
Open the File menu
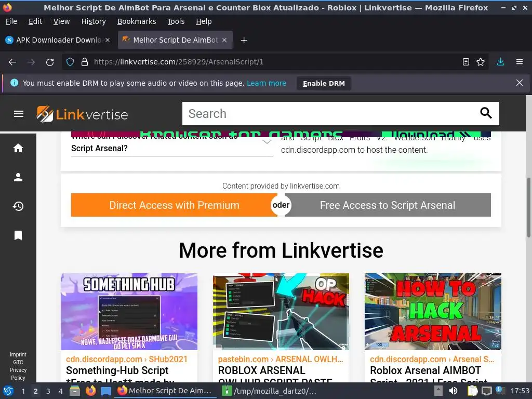click(11, 21)
